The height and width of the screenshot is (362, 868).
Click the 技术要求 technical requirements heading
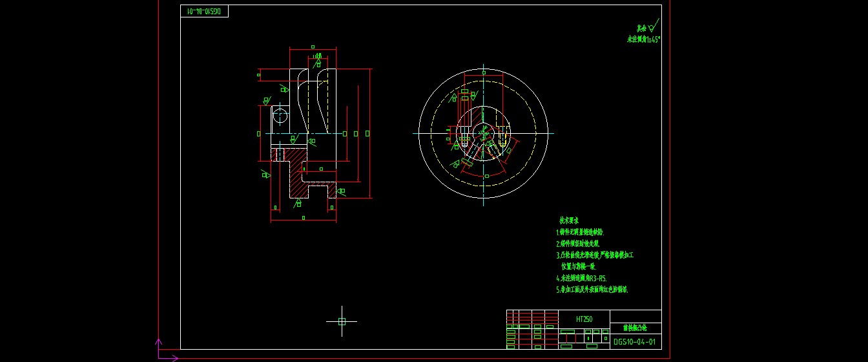pos(569,220)
